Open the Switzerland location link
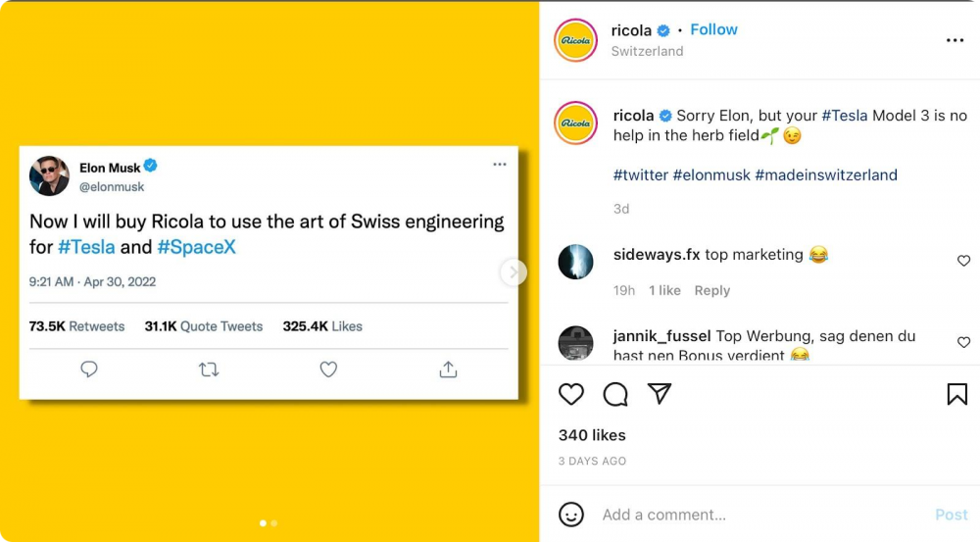 647,51
